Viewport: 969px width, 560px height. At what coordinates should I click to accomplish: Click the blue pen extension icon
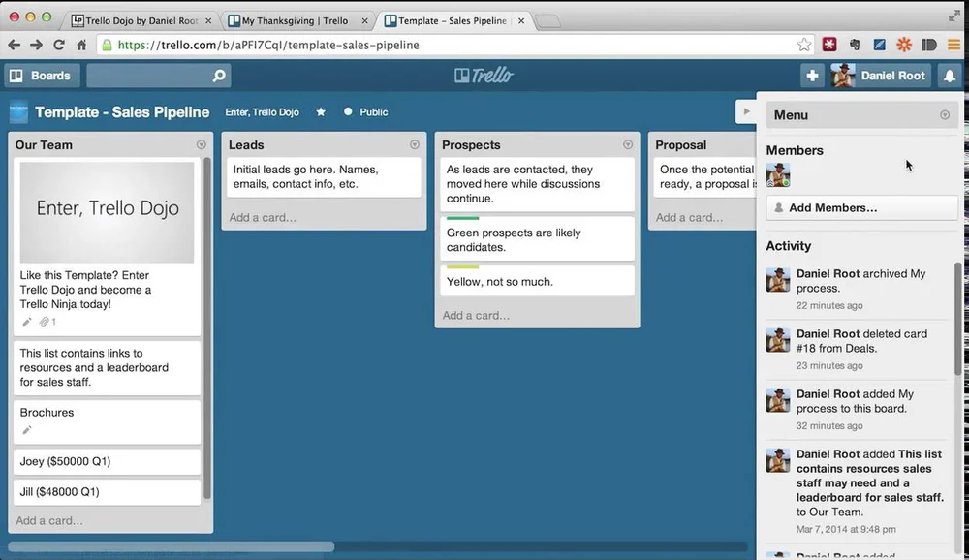(x=880, y=45)
